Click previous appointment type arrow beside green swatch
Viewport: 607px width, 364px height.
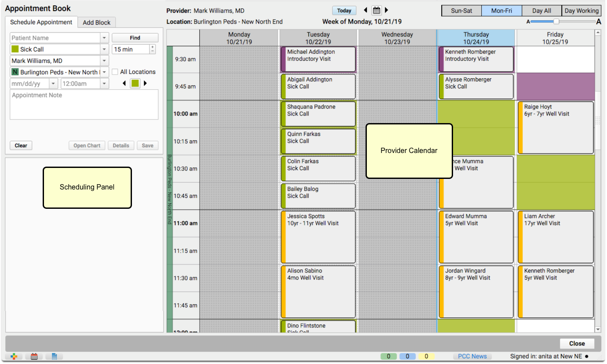tap(124, 83)
